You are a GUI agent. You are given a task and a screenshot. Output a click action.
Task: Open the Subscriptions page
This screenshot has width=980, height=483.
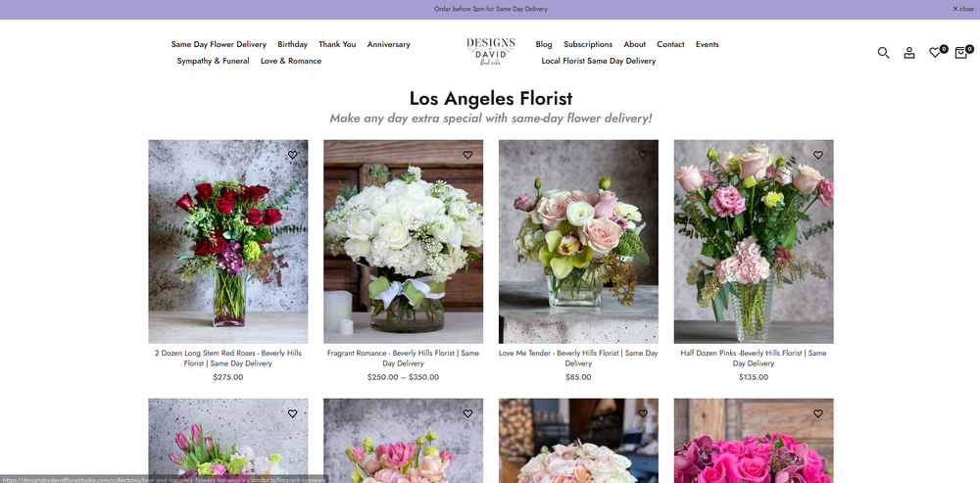pos(588,44)
